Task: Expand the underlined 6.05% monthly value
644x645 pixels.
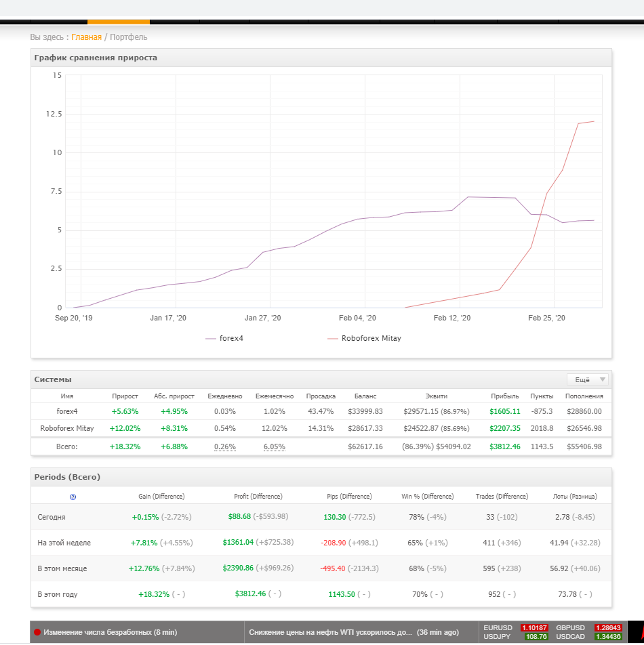Action: click(274, 446)
